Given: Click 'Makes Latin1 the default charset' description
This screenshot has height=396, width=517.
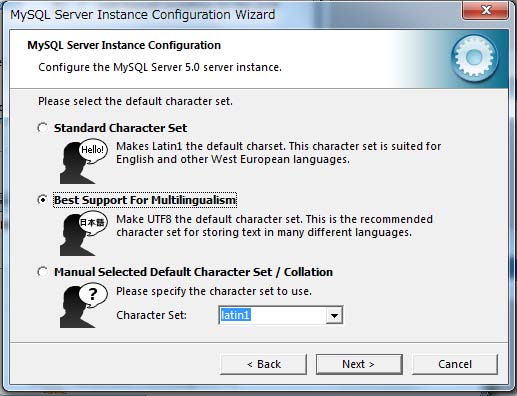Looking at the screenshot, I should [x=279, y=153].
